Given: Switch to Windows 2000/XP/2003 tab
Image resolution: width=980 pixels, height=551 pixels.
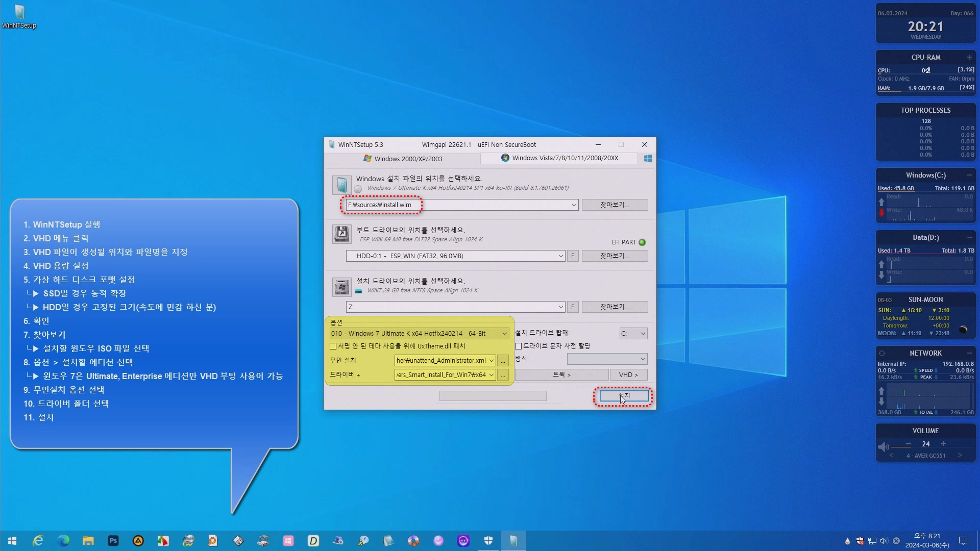Looking at the screenshot, I should tap(403, 159).
